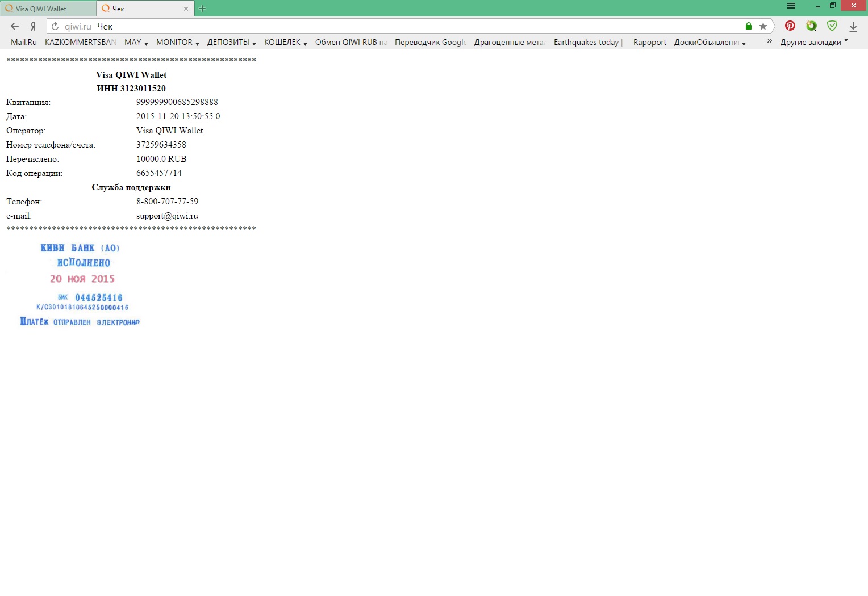The height and width of the screenshot is (596, 868).
Task: Open the Earthquakes today bookmark
Action: 589,42
